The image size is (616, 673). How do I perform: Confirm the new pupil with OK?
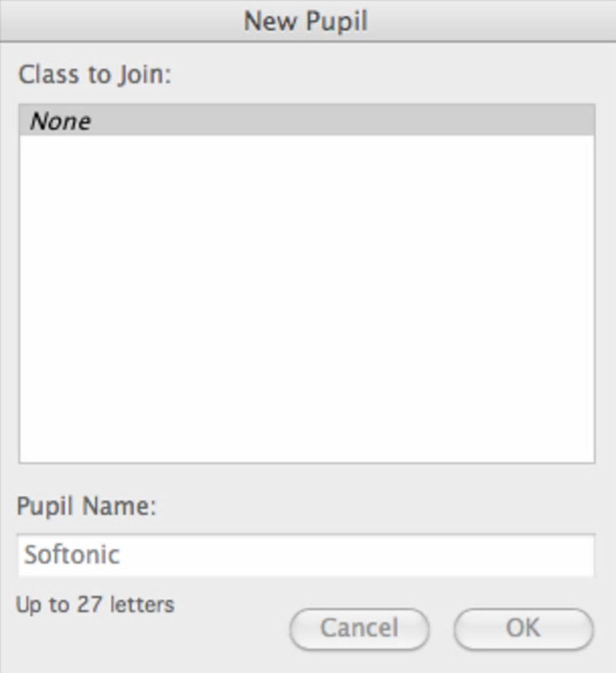[x=523, y=628]
